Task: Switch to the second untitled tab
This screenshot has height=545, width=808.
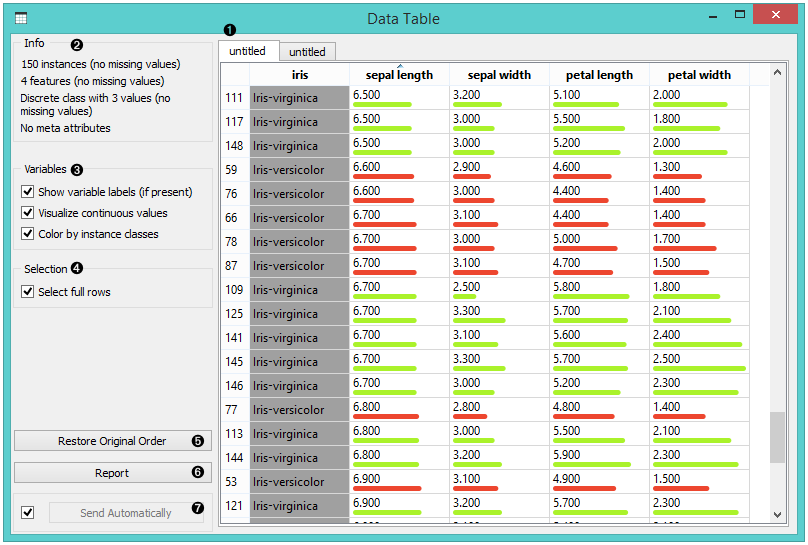Action: (307, 51)
